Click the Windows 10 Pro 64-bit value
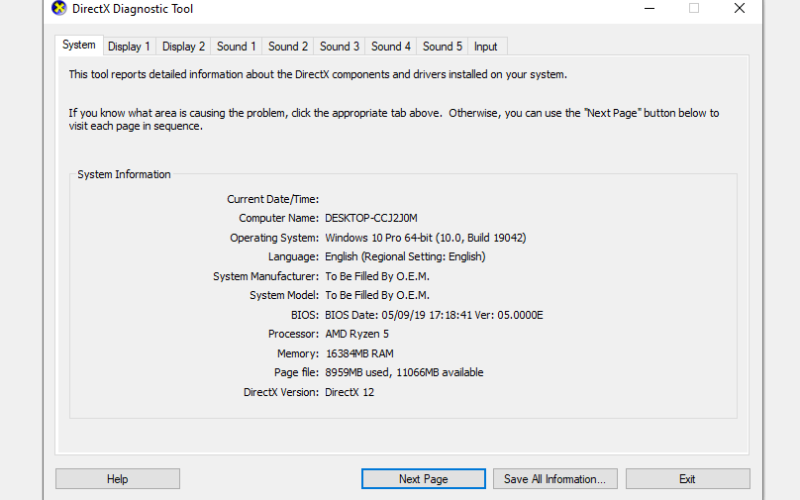The image size is (800, 500). click(426, 238)
